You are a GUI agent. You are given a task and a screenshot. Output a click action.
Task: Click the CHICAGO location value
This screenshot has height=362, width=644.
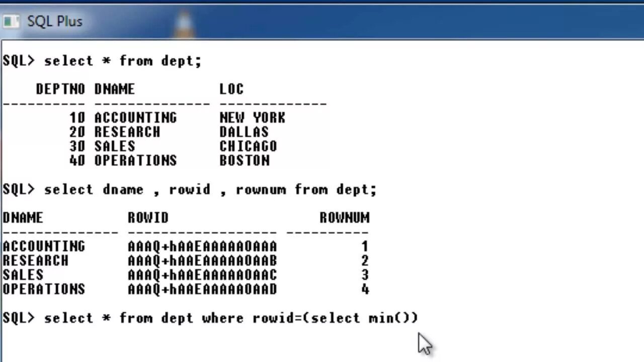(x=248, y=146)
